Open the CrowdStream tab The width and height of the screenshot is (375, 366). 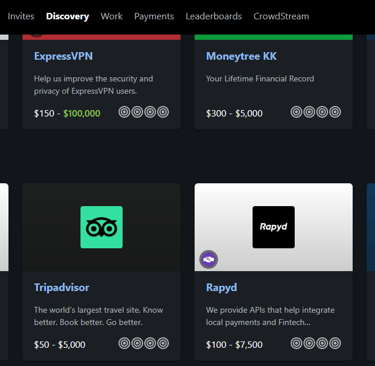pos(281,16)
